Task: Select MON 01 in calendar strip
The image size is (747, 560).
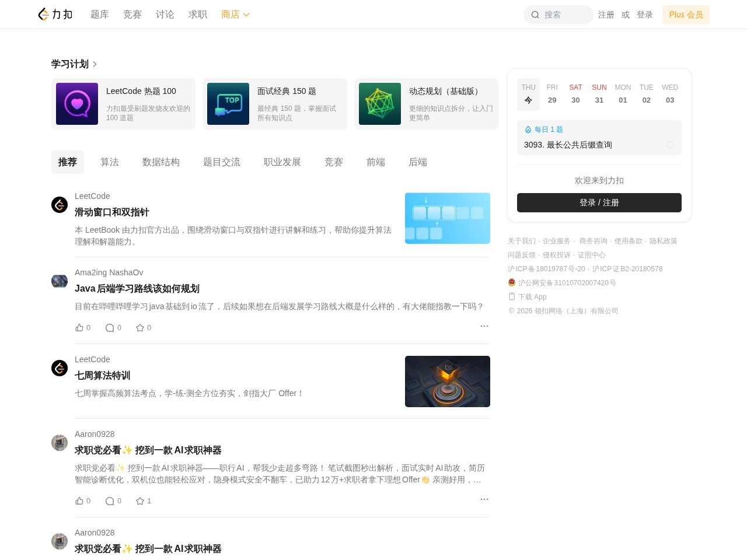Action: click(x=623, y=94)
